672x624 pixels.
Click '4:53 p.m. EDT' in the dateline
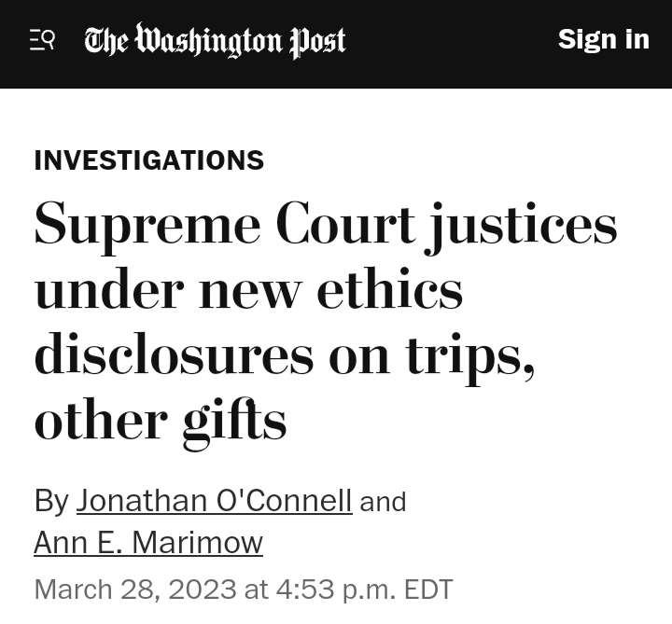pos(364,589)
